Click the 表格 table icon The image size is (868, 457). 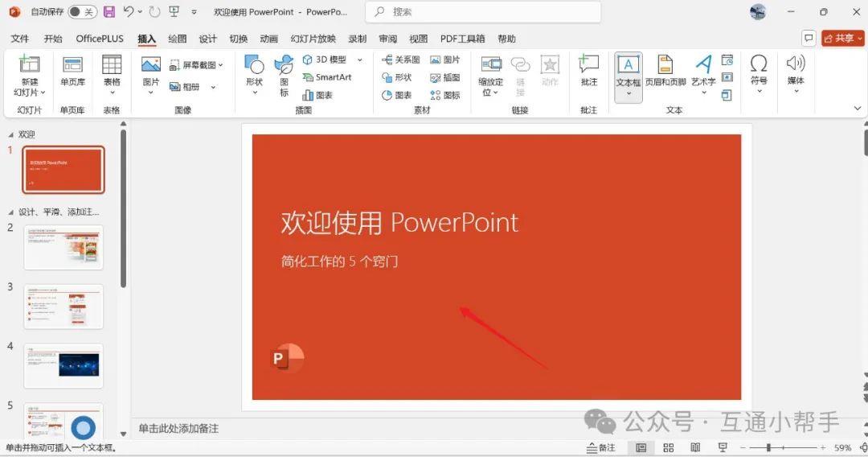(111, 65)
